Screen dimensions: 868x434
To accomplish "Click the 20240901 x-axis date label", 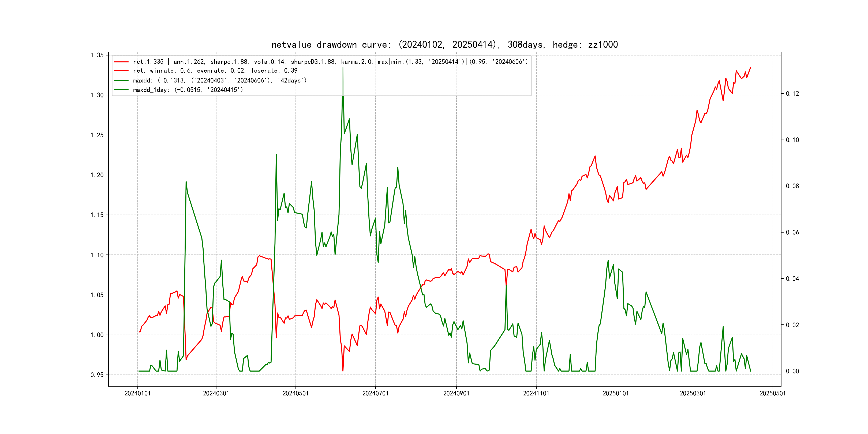I will point(456,393).
